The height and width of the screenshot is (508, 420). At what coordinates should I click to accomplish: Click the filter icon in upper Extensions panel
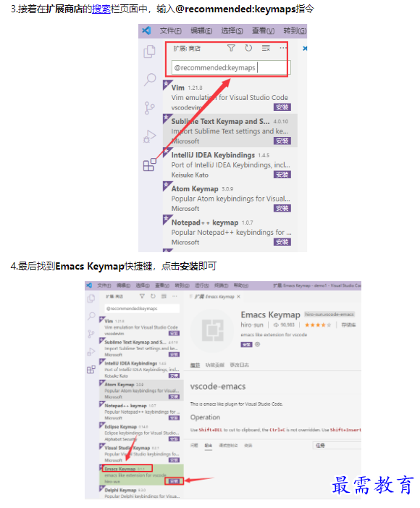231,48
